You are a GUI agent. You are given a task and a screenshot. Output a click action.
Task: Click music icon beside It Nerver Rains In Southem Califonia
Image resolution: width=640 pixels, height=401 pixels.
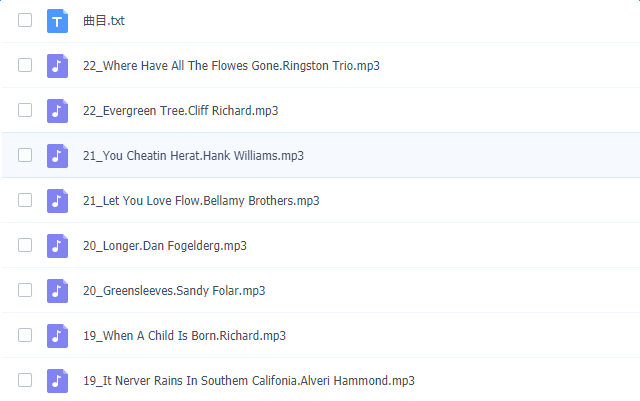pos(57,380)
